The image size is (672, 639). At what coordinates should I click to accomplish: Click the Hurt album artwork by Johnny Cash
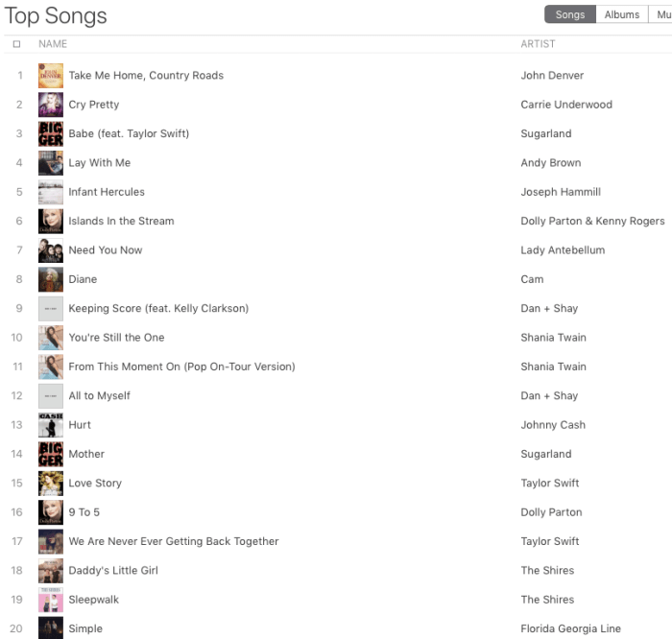pos(51,425)
